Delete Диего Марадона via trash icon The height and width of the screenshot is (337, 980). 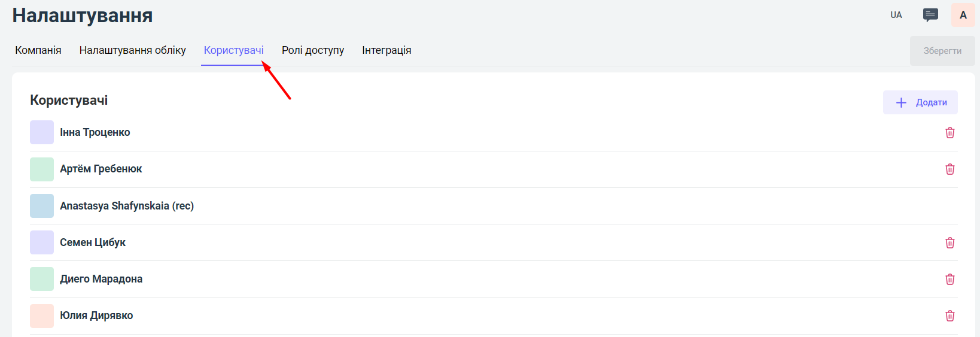949,279
